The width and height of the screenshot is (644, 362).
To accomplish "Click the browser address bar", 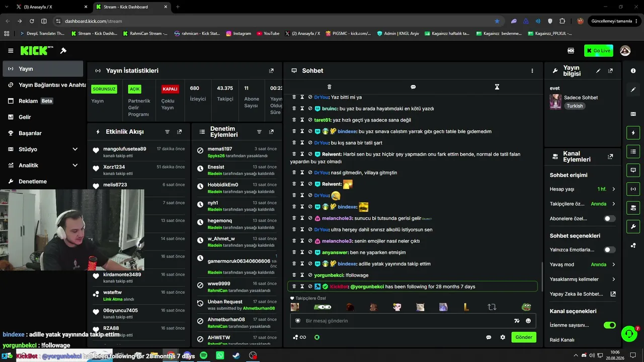I will pyautogui.click(x=279, y=21).
